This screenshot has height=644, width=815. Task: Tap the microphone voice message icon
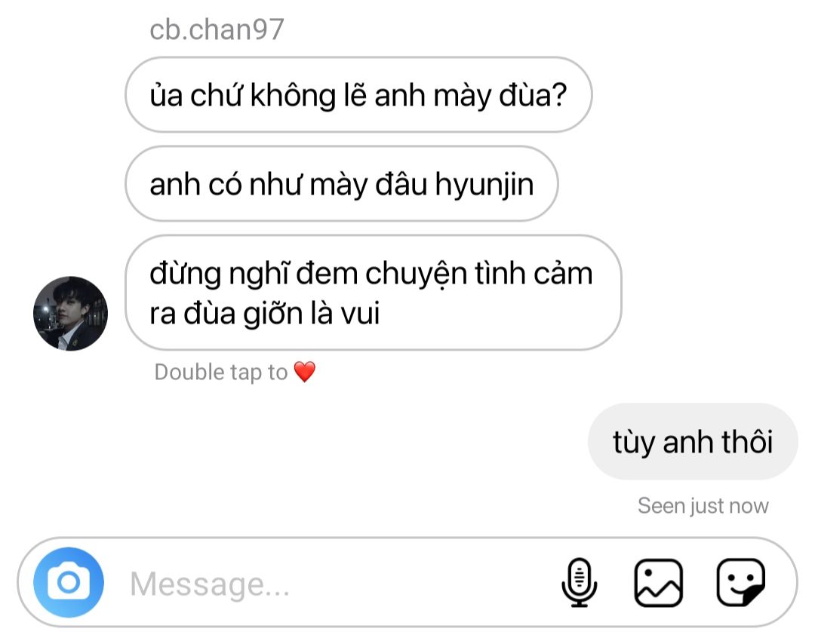579,582
